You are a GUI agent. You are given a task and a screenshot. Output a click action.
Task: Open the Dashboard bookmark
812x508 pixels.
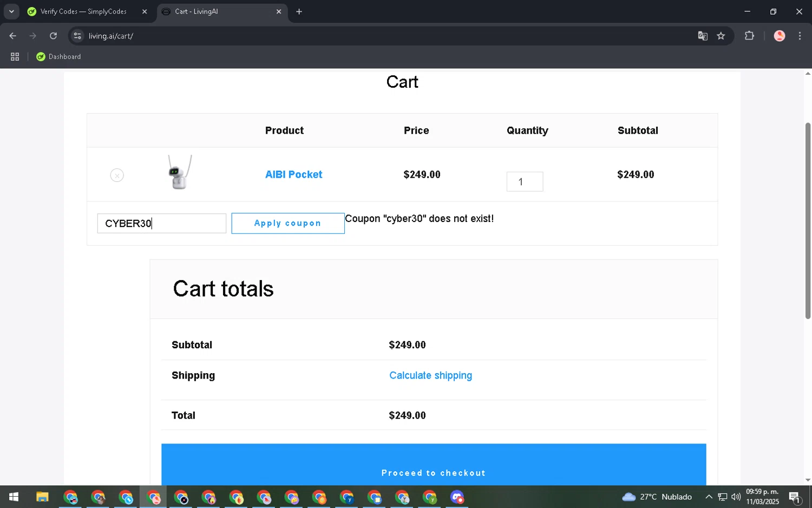tap(58, 56)
